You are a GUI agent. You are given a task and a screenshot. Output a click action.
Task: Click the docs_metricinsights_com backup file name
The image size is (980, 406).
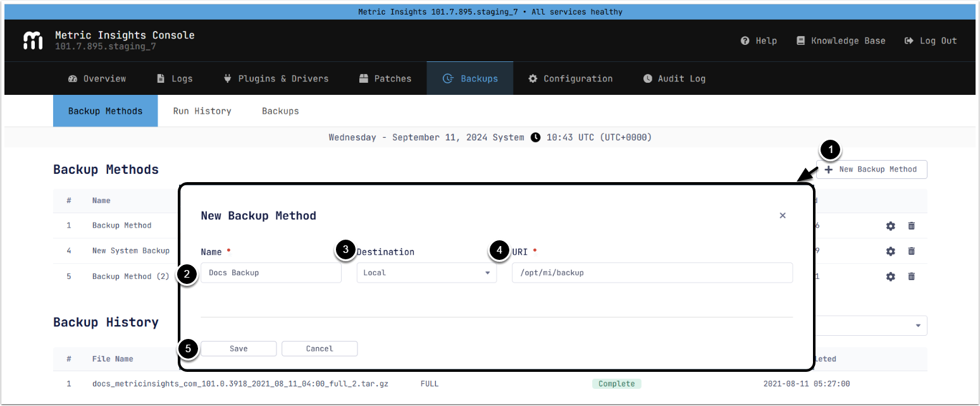click(240, 384)
